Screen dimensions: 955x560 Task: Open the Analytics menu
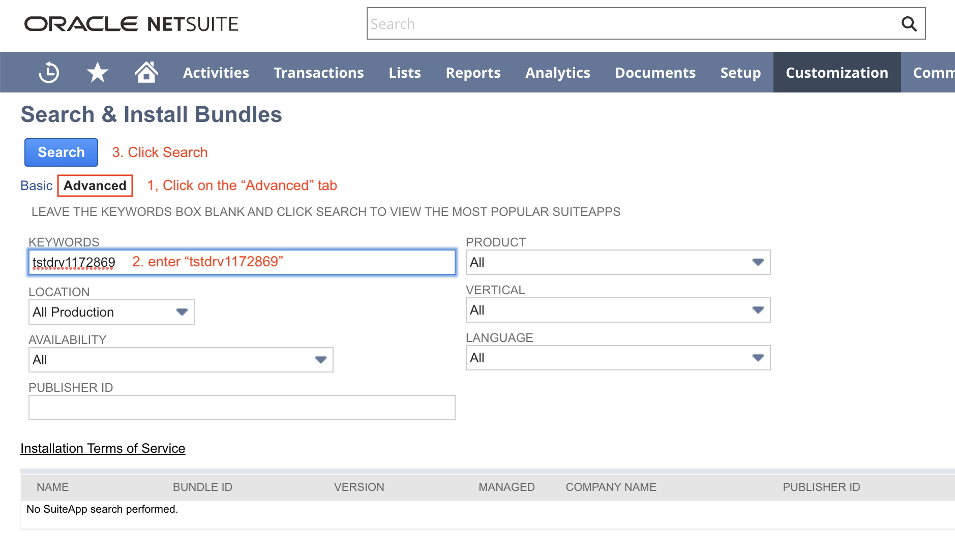[557, 72]
